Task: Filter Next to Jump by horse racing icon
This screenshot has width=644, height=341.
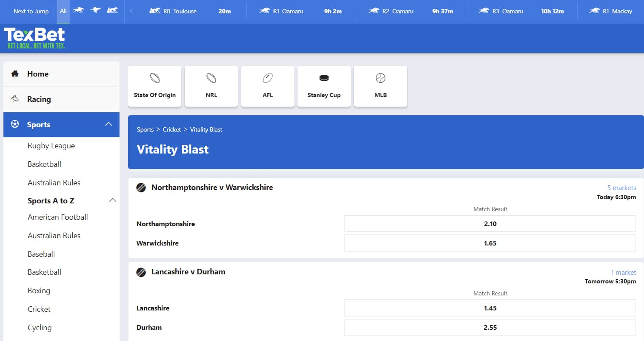Action: pos(78,10)
